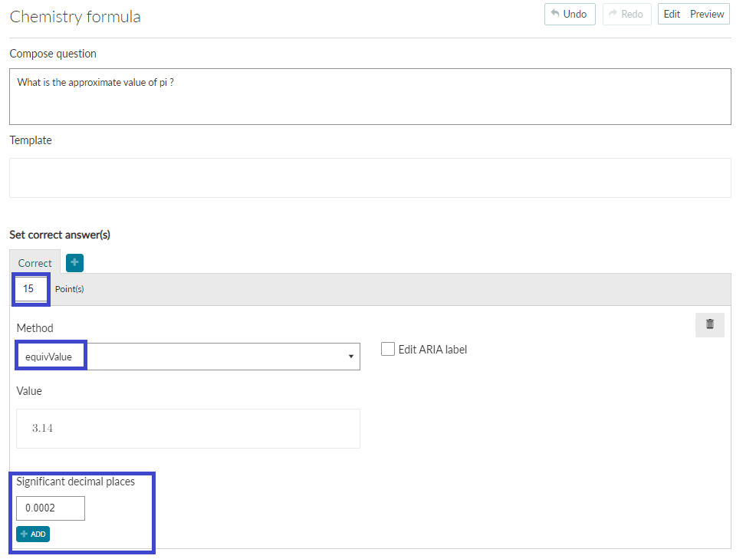The image size is (756, 559).
Task: Click the Value field showing 3.14
Action: coord(188,429)
